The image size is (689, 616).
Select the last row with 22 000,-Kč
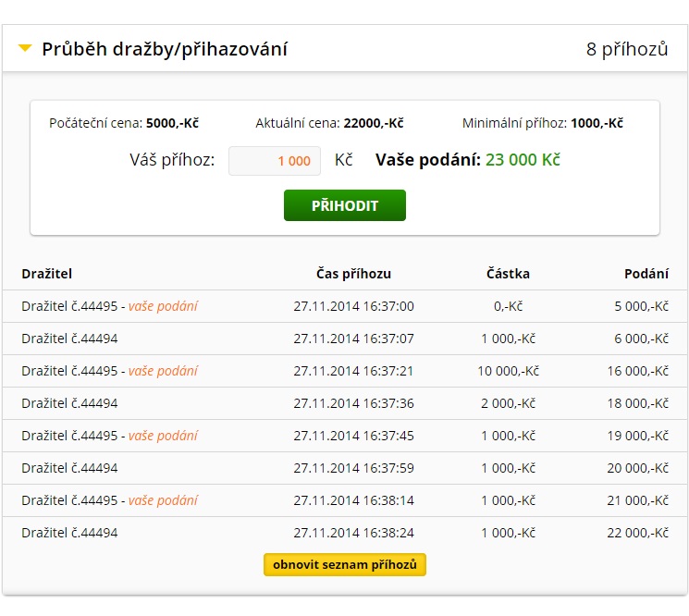(x=345, y=533)
